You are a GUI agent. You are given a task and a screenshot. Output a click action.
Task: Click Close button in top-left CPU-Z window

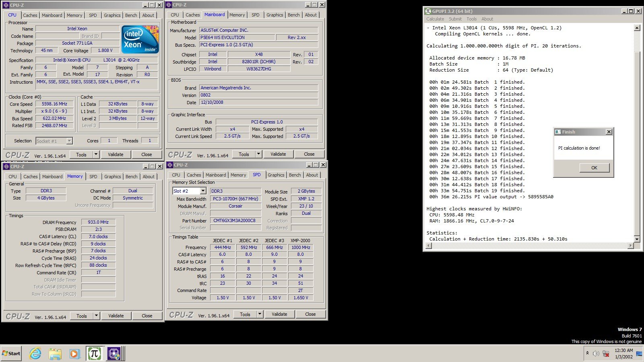147,154
